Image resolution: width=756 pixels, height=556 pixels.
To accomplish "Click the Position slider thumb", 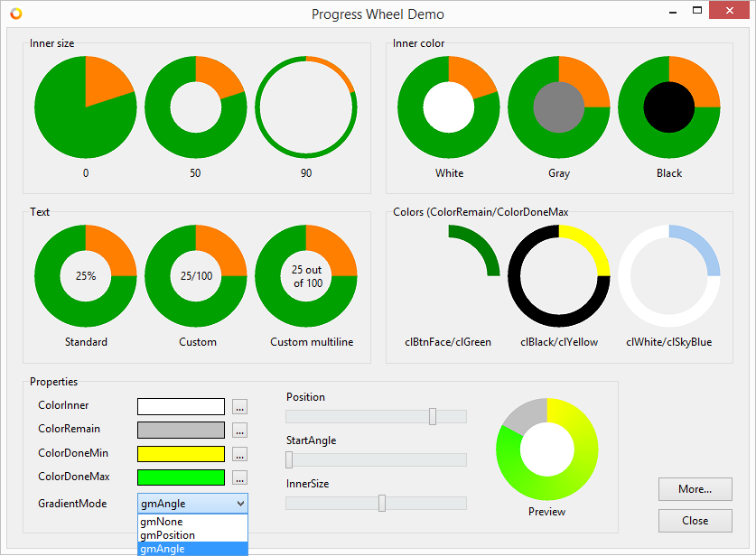I will click(x=433, y=416).
